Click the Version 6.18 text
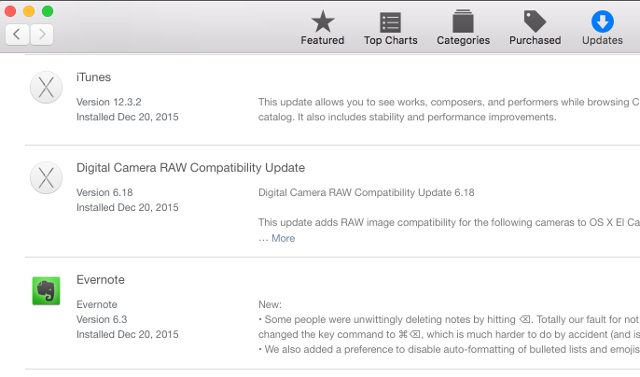The width and height of the screenshot is (640, 377). tap(104, 193)
